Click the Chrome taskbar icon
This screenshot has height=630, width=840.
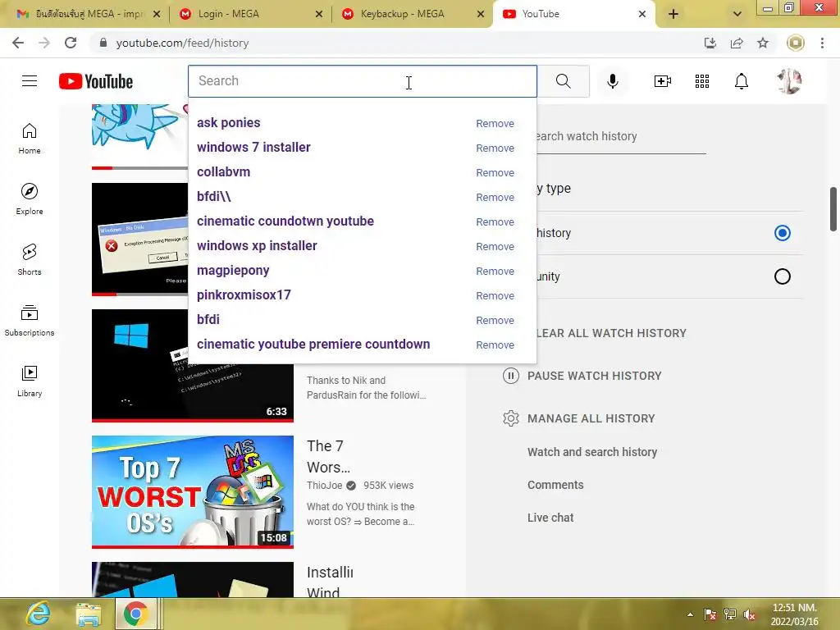point(135,614)
